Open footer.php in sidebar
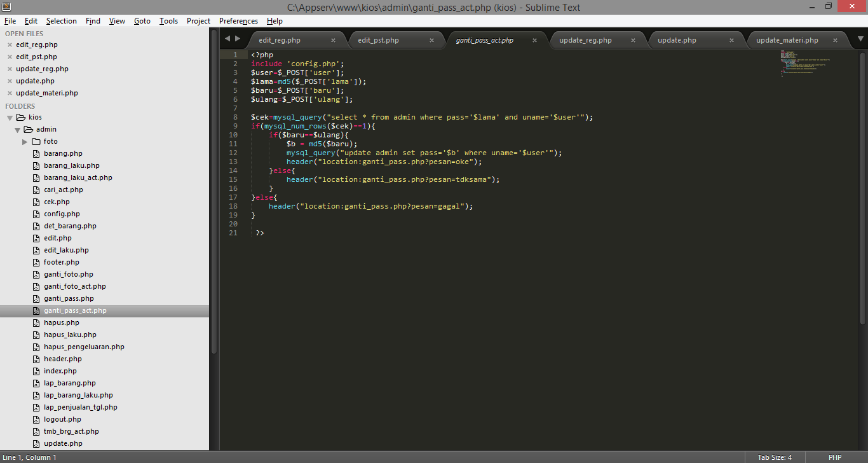 (62, 263)
